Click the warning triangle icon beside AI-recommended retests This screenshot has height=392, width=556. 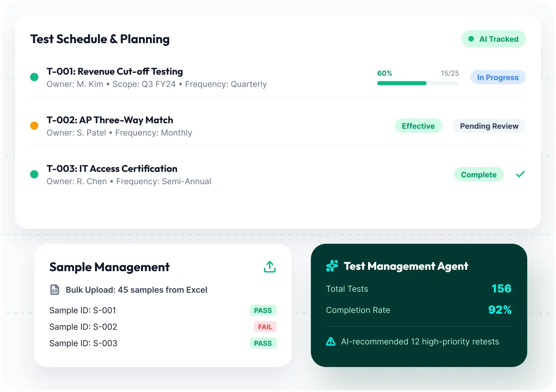coord(331,341)
